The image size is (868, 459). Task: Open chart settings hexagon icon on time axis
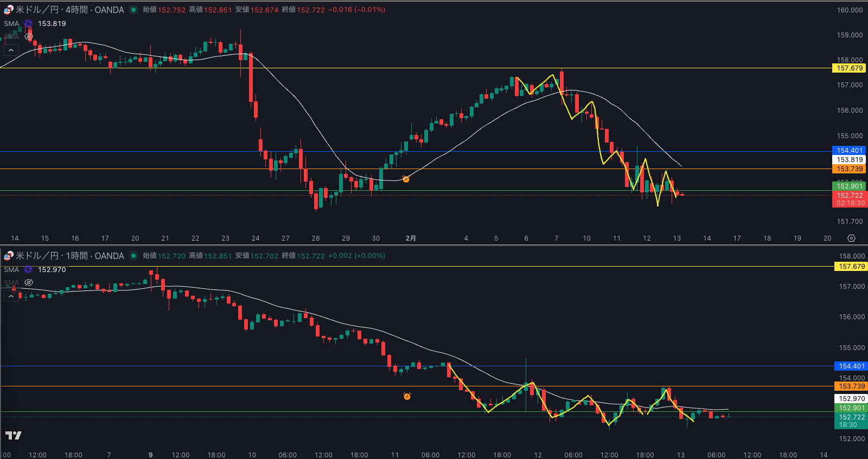click(851, 238)
